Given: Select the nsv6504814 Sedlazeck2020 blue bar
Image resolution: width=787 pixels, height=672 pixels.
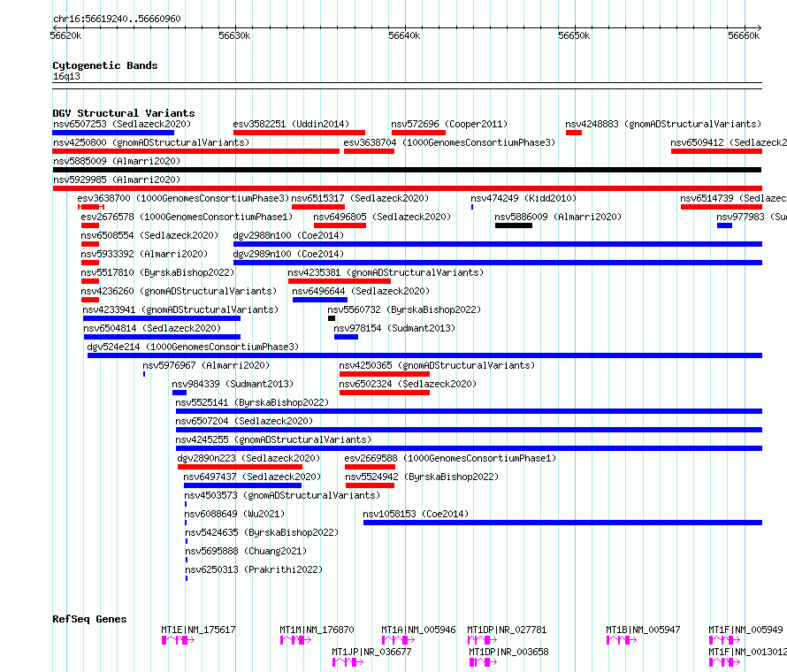Looking at the screenshot, I should point(162,337).
